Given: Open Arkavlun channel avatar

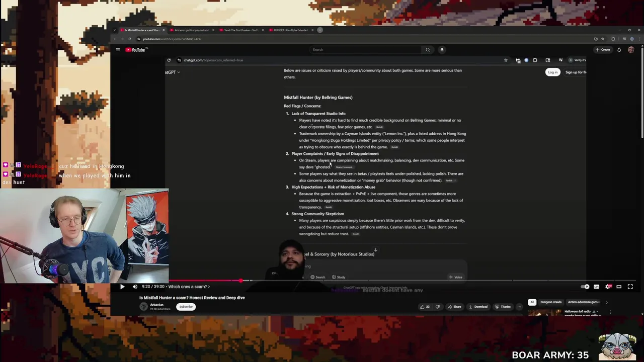Looking at the screenshot, I should [x=143, y=307].
